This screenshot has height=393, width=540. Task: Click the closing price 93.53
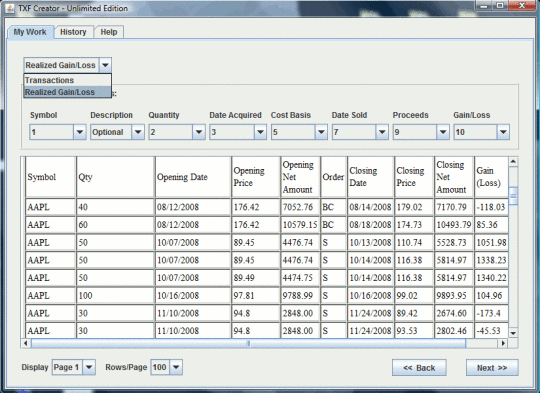click(414, 331)
